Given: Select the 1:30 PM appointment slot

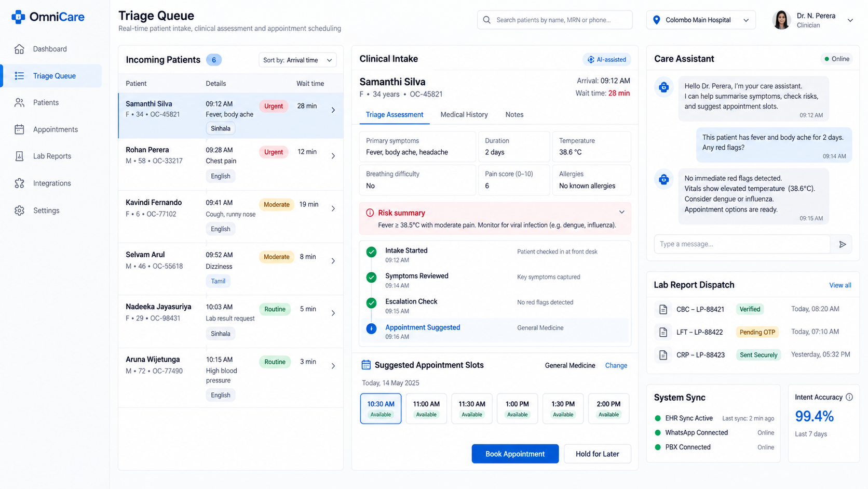Looking at the screenshot, I should coord(563,408).
